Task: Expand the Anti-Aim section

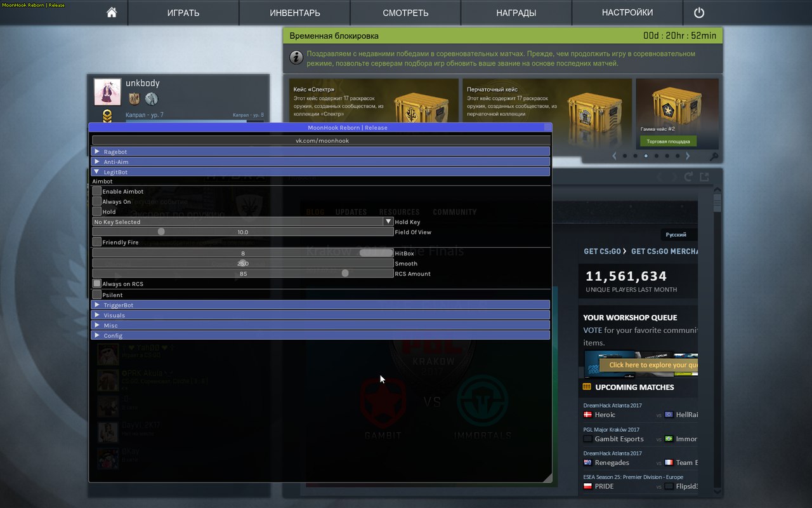Action: tap(320, 161)
